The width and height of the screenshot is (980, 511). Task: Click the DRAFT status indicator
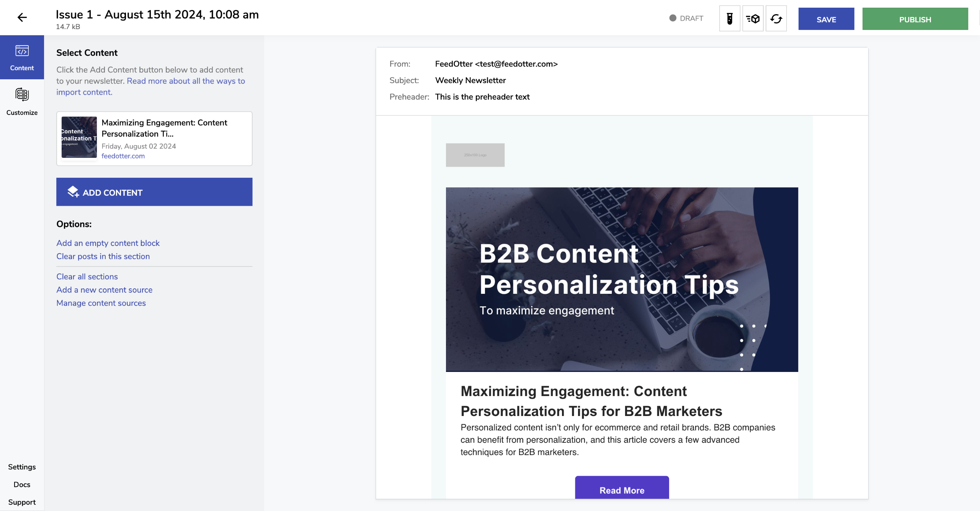[x=686, y=18]
